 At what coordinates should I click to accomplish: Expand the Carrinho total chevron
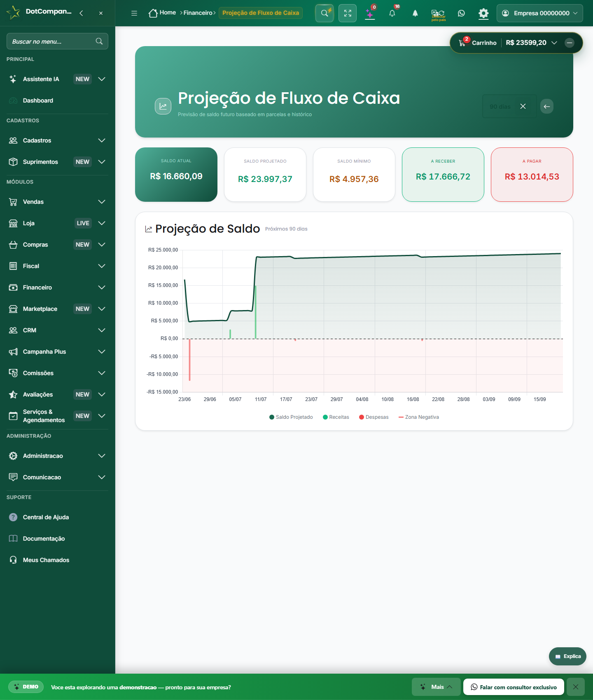pos(554,43)
